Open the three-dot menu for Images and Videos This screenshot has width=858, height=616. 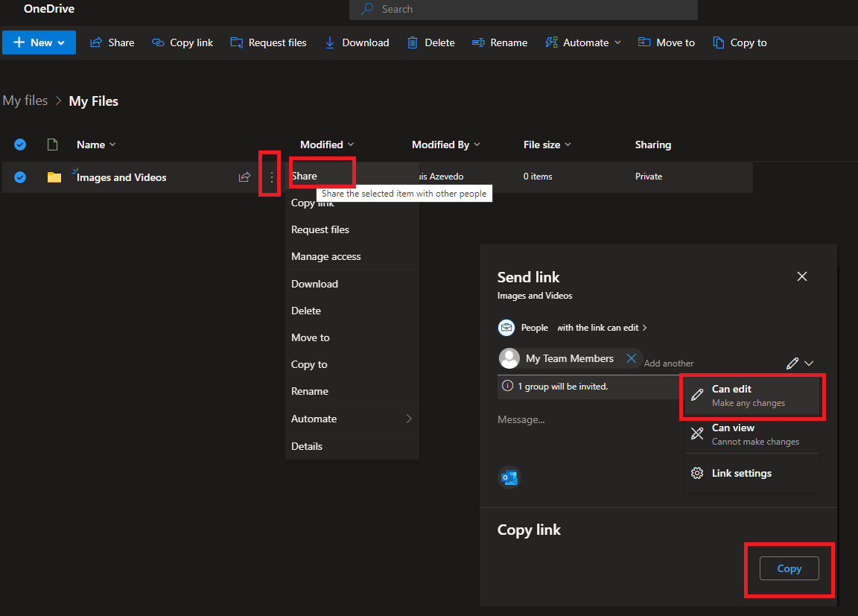click(271, 177)
